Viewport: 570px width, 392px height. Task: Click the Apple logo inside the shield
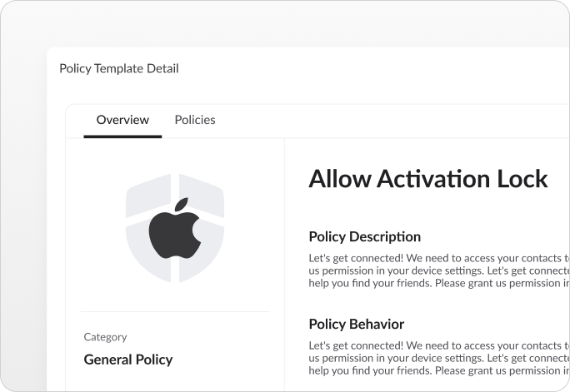coord(175,228)
